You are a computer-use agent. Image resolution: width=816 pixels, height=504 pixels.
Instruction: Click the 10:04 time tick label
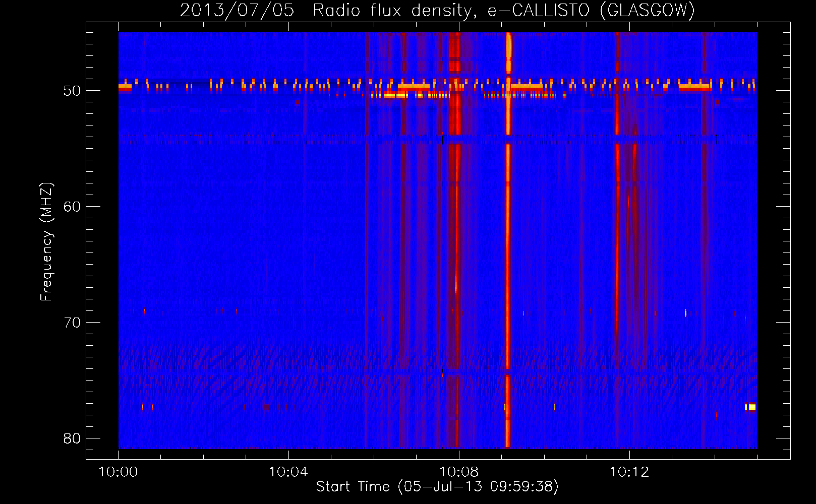[x=288, y=472]
